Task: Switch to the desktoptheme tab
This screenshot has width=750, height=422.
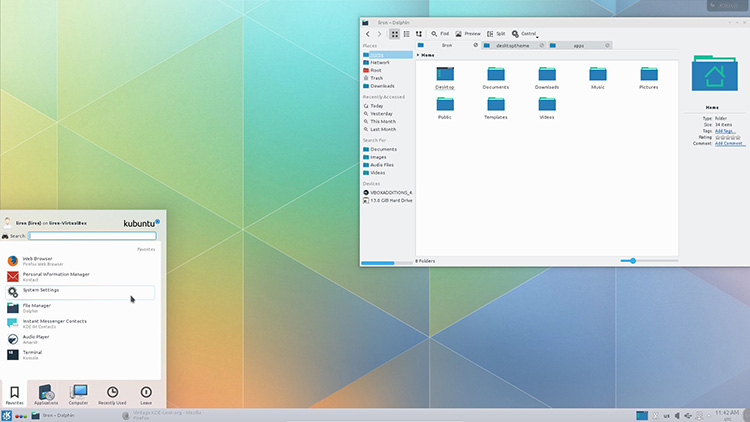Action: [x=511, y=45]
